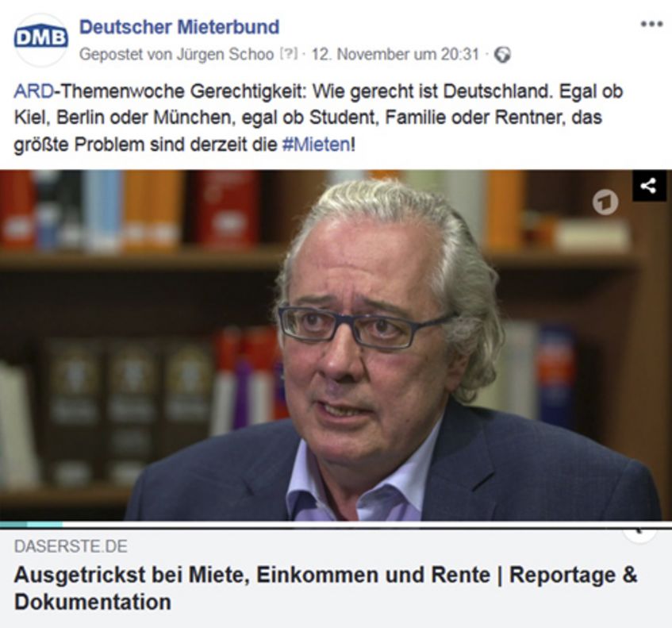Open the Deutscher Mieterbund page link
The width and height of the screenshot is (672, 628).
tap(179, 27)
